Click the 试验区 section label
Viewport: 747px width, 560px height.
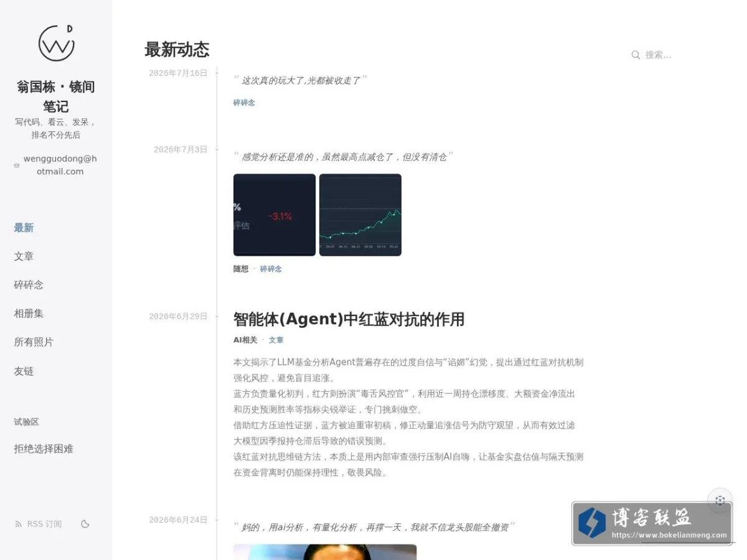pyautogui.click(x=26, y=422)
